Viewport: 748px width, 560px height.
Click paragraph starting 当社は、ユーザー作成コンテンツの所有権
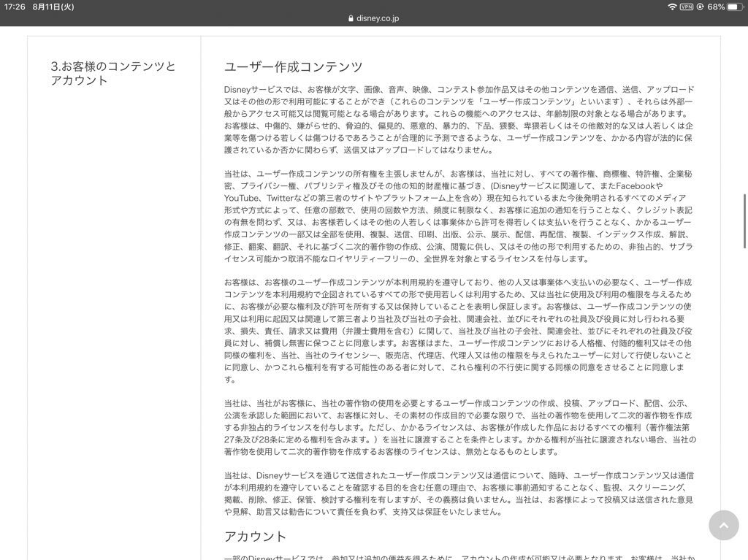click(459, 216)
